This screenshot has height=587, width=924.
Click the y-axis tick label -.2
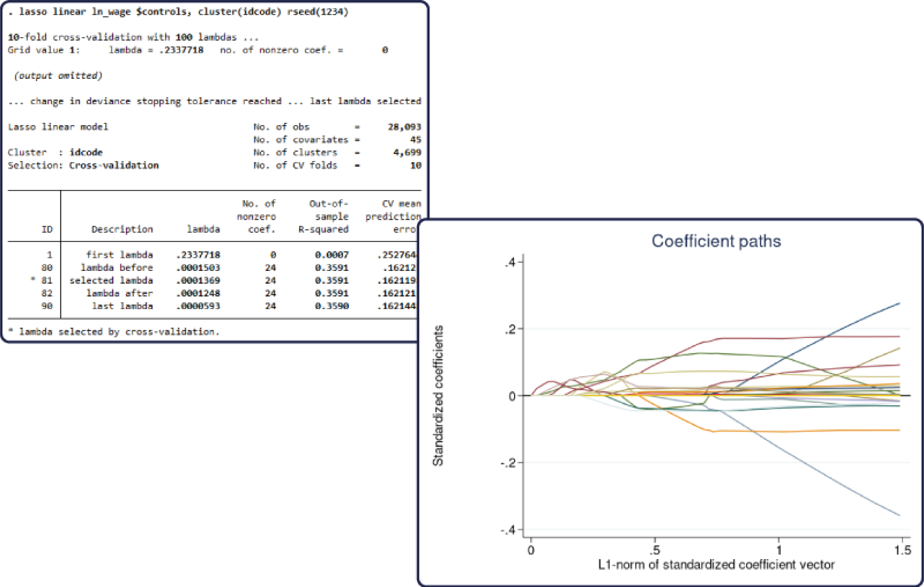[508, 463]
